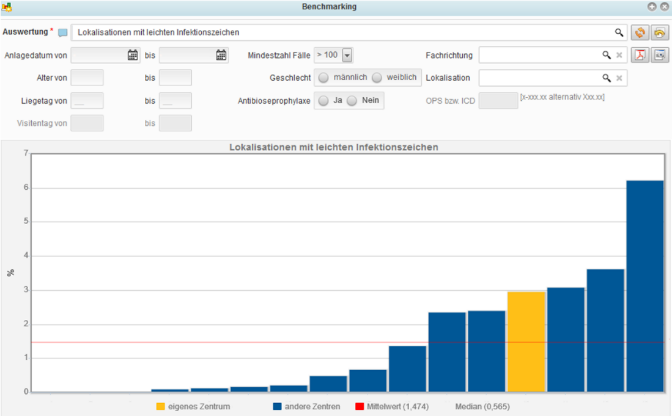672x416 pixels.
Task: Click the Alter bis input box
Action: pyautogui.click(x=175, y=78)
